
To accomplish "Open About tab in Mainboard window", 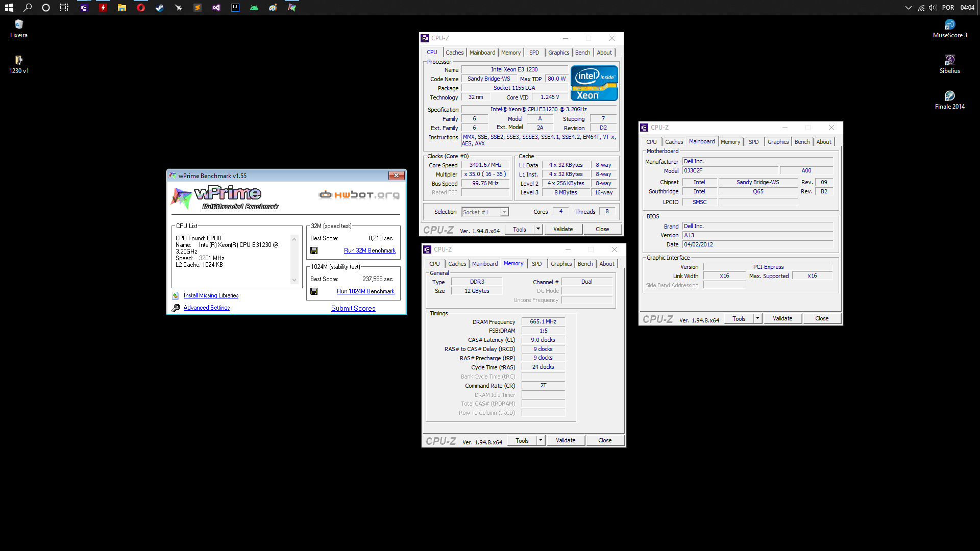I will pyautogui.click(x=824, y=142).
